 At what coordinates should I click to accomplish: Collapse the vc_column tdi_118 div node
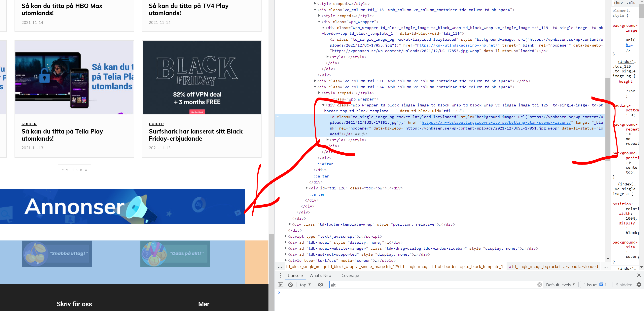(315, 10)
